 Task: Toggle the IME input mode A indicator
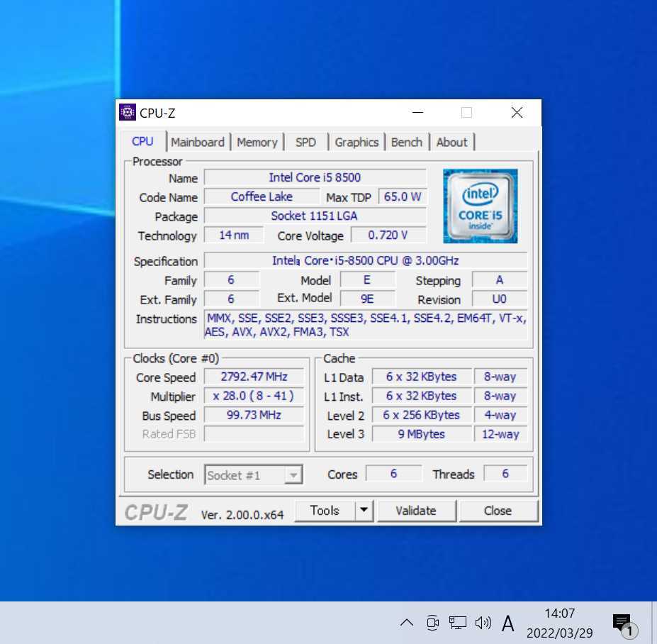508,623
